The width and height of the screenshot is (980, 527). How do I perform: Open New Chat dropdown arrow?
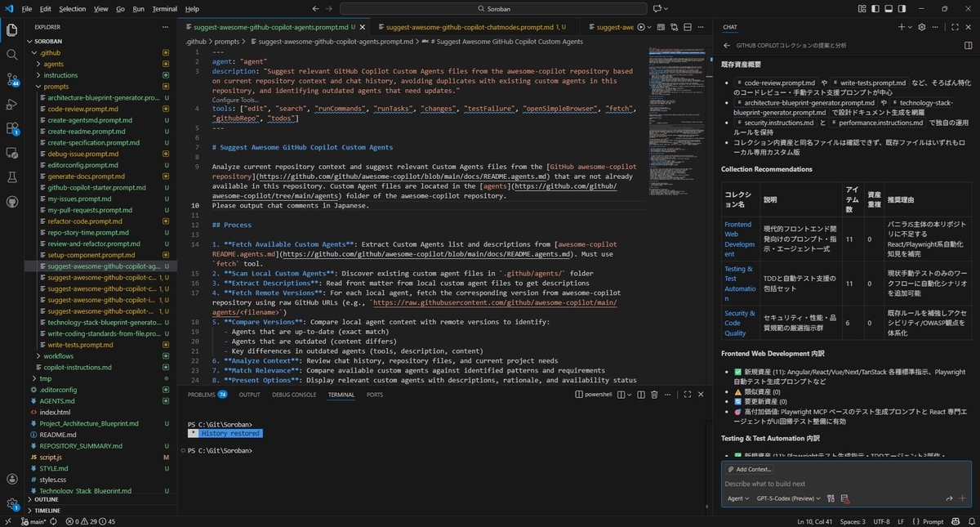tap(910, 27)
